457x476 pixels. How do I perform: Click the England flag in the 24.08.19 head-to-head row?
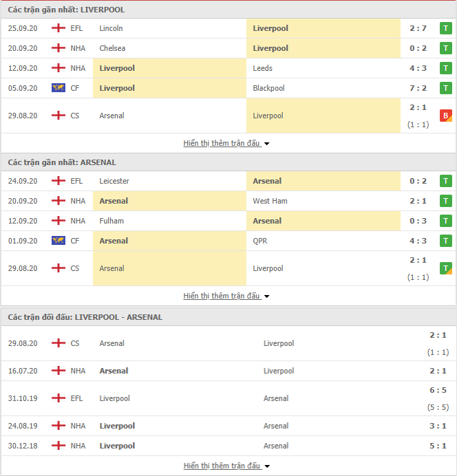pos(59,426)
